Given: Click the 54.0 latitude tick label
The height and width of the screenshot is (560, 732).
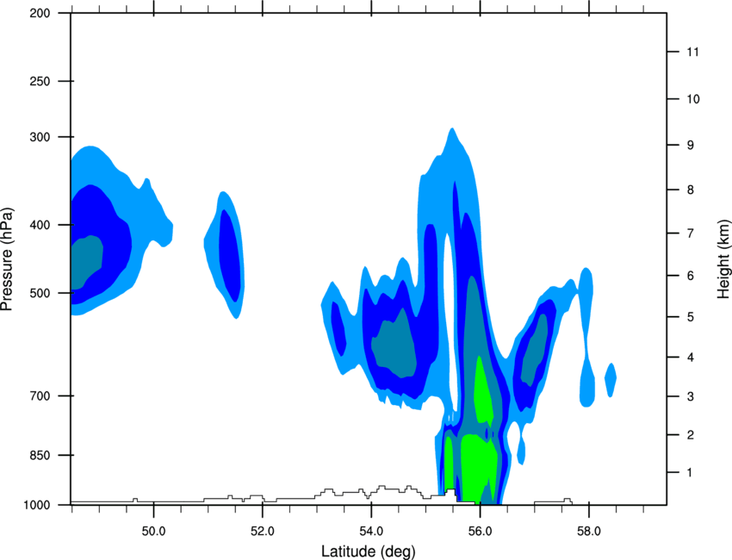Looking at the screenshot, I should pos(371,532).
